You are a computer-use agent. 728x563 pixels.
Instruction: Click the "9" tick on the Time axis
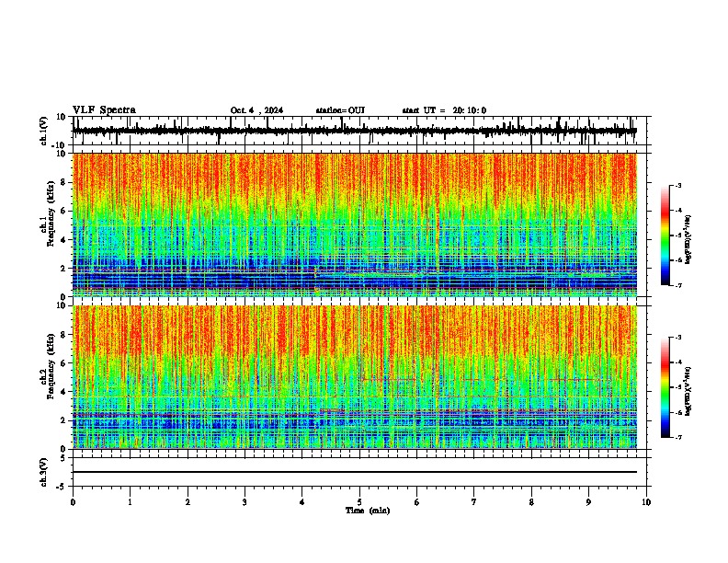(x=588, y=502)
